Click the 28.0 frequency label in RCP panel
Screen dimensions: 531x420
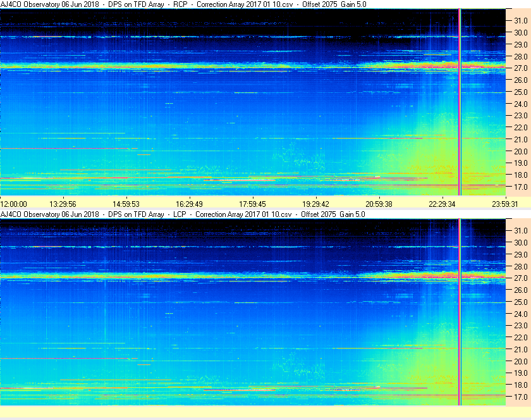(x=521, y=56)
